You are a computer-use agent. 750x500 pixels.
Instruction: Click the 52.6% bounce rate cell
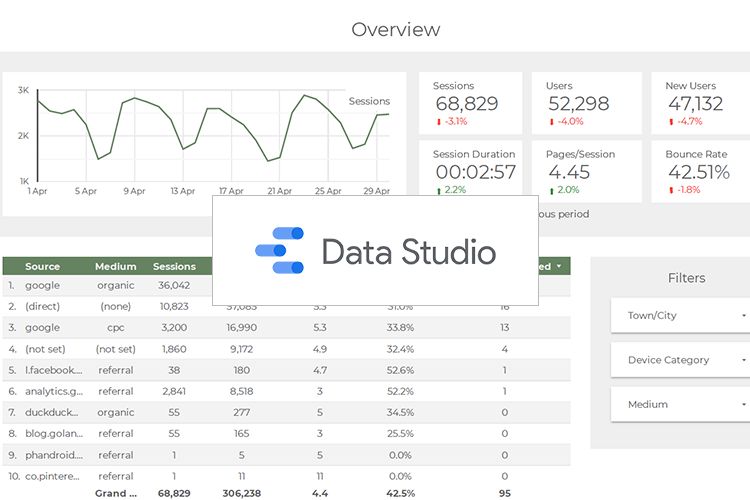(x=400, y=370)
